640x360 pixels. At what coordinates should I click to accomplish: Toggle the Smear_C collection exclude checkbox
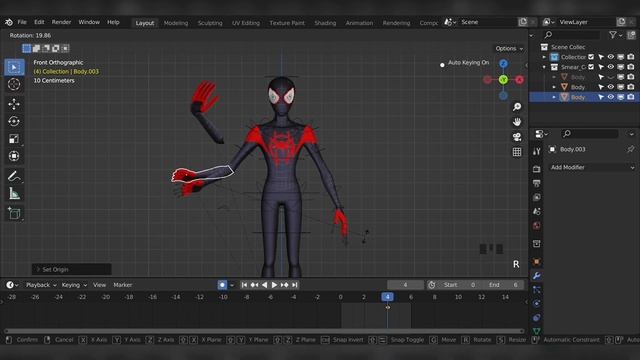591,67
